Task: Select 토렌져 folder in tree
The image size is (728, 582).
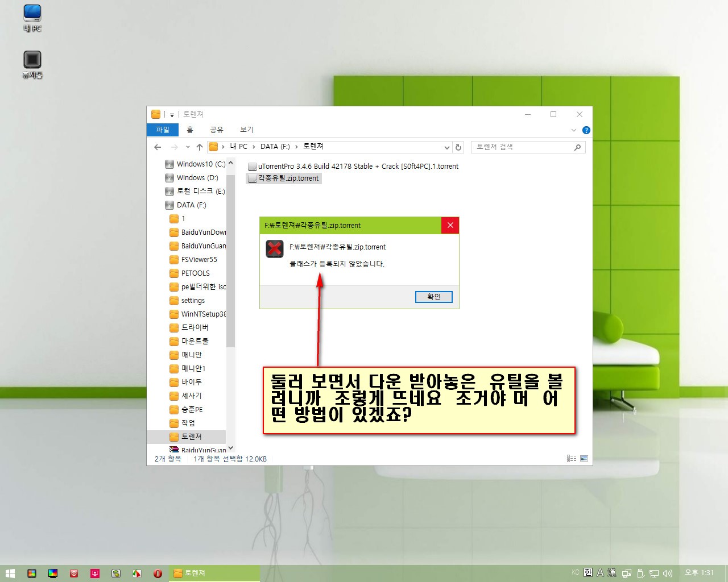Action: click(x=186, y=437)
